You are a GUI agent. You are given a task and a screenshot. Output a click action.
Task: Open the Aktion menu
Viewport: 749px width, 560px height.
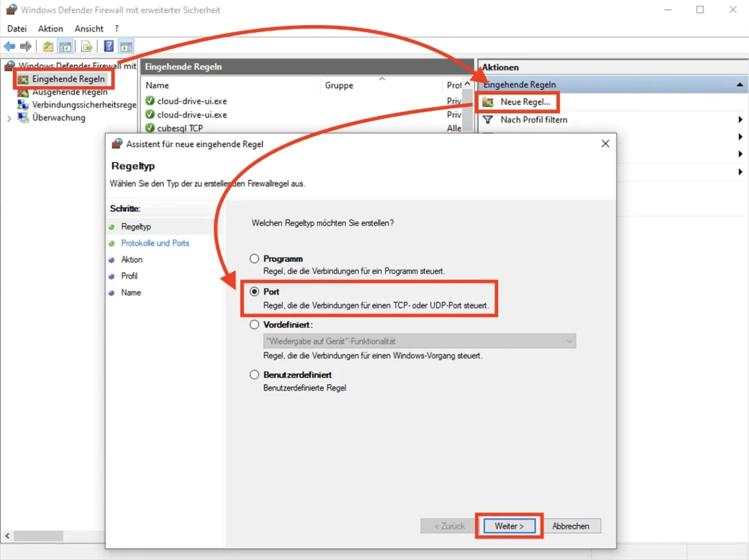[x=50, y=29]
